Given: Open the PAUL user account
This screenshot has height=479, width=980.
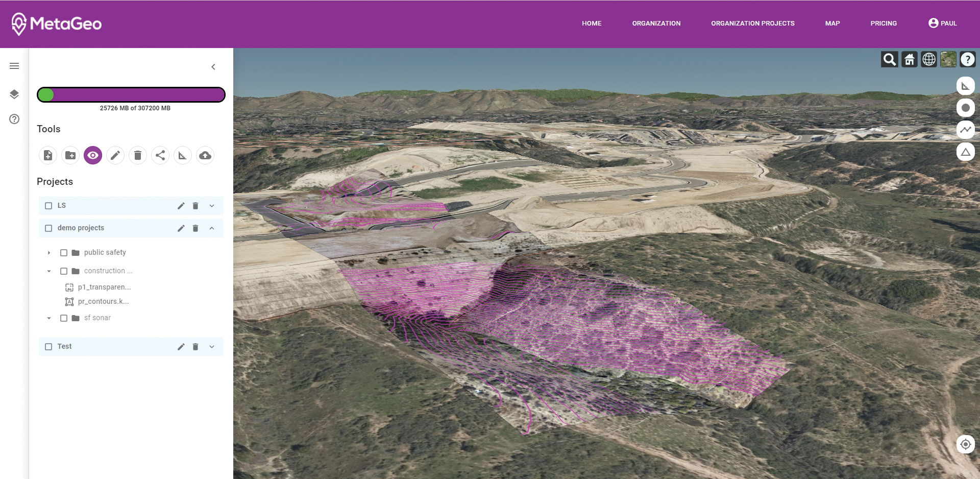Looking at the screenshot, I should (x=942, y=23).
